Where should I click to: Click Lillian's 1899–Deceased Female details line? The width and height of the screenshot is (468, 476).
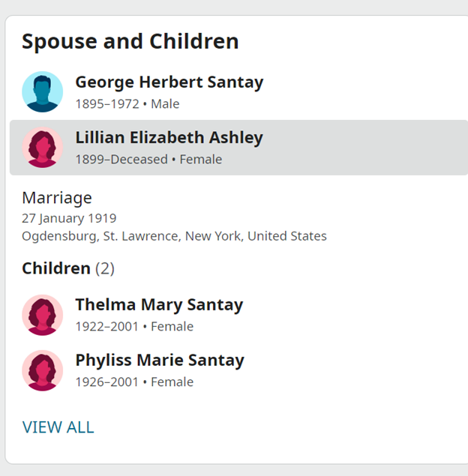(148, 160)
